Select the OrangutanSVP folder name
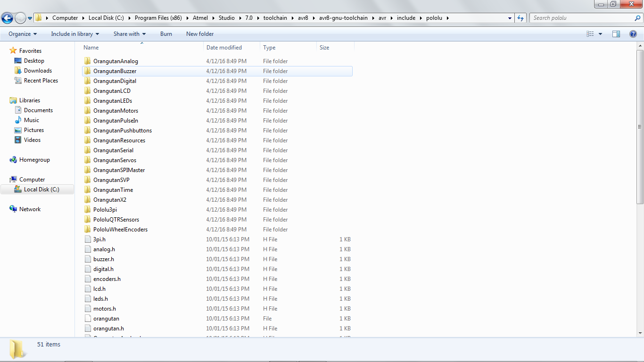Screen dimensions: 644x362 (111, 180)
